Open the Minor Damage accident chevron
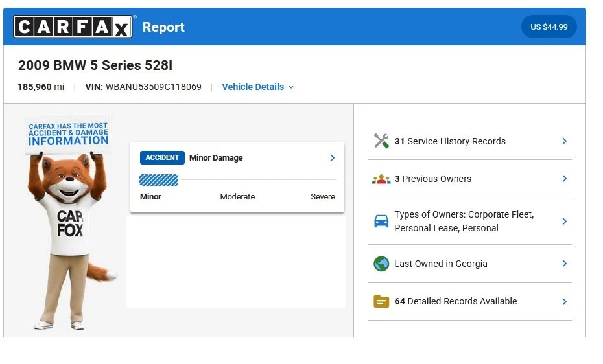This screenshot has height=364, width=603. (332, 158)
